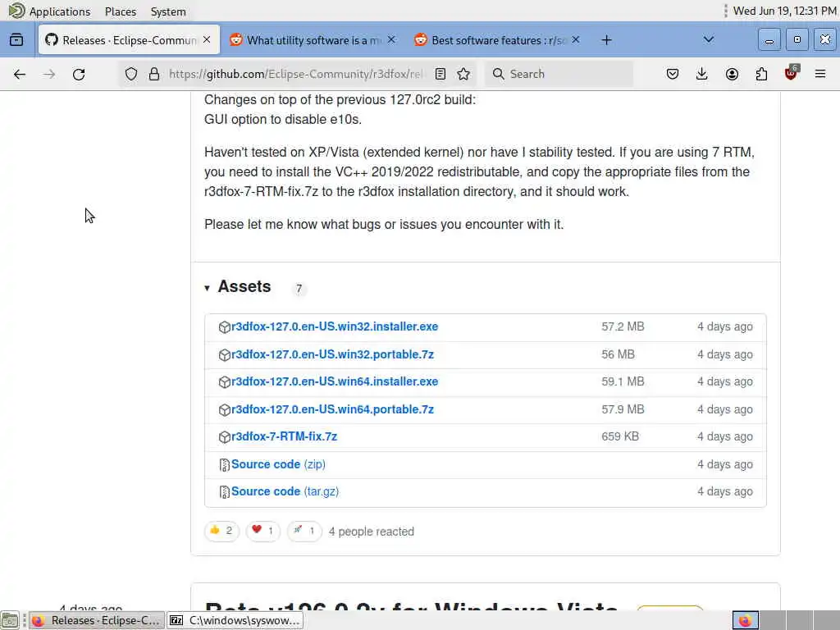The image size is (840, 630).
Task: Open the Firefox account icon
Action: click(x=732, y=74)
